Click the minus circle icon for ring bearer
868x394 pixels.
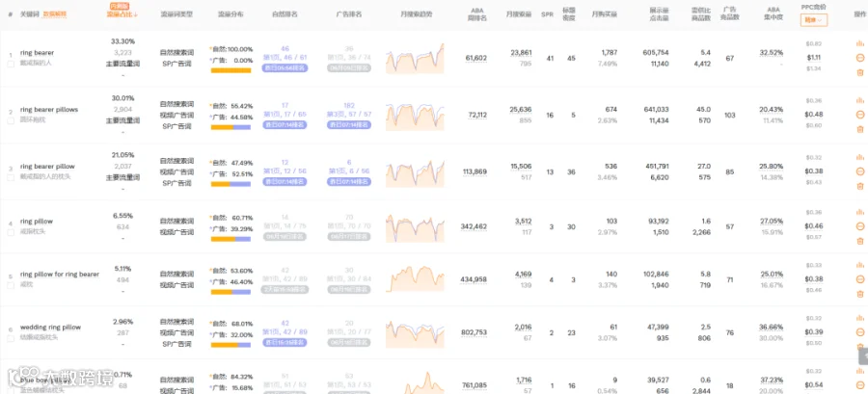[859, 58]
